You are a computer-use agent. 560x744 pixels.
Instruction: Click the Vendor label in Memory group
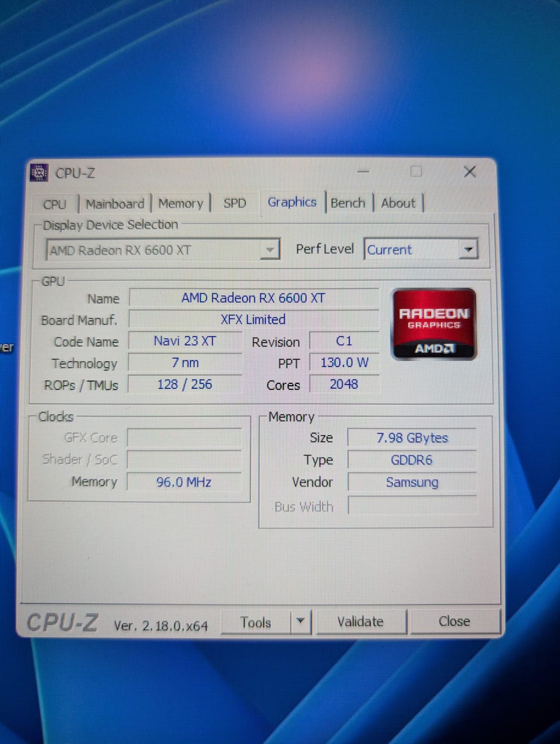(x=312, y=483)
